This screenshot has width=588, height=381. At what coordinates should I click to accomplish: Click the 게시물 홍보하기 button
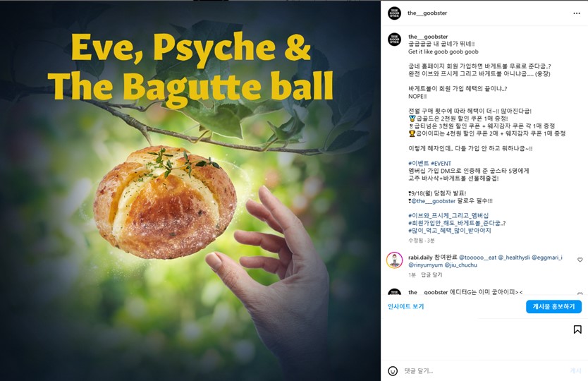[x=553, y=307]
